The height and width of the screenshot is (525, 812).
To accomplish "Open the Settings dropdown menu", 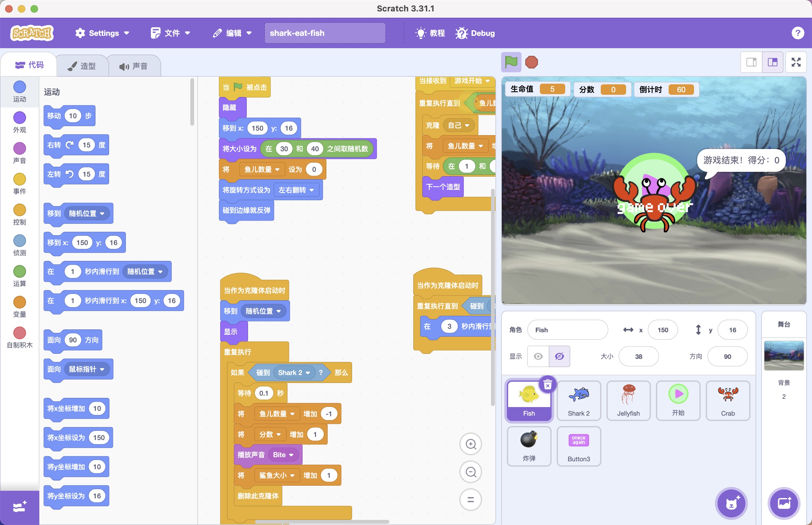I will (102, 33).
